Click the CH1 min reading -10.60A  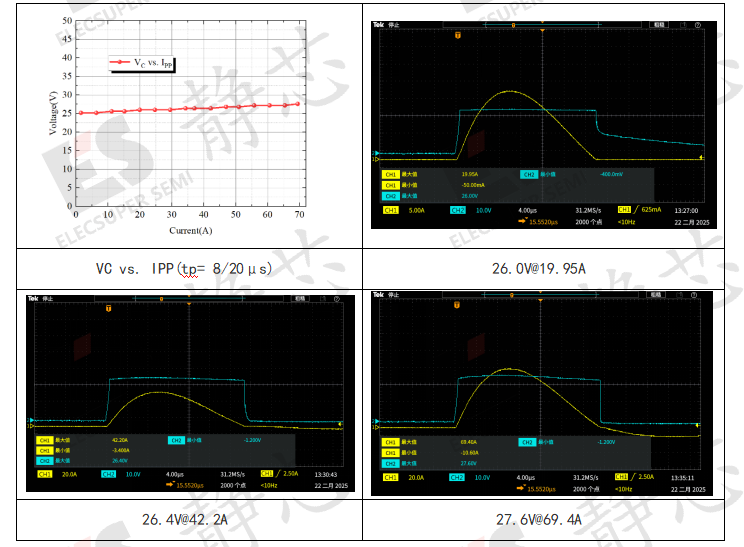coord(470,453)
